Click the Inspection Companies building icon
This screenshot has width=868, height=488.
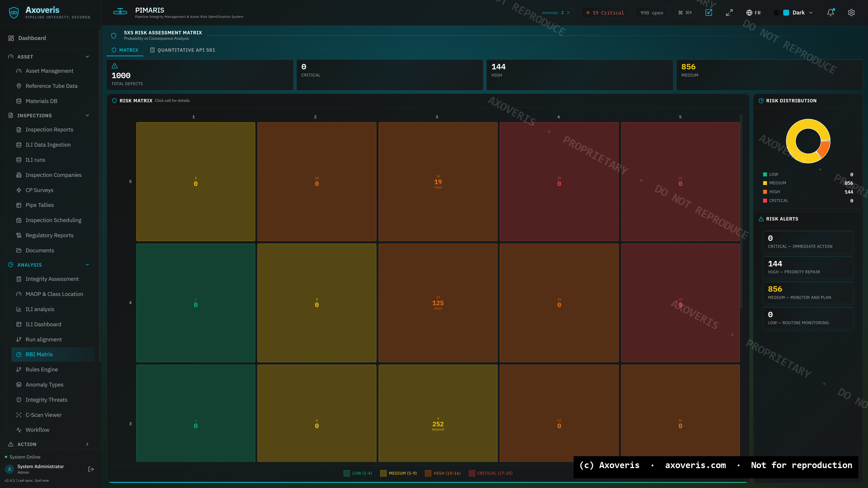click(19, 175)
